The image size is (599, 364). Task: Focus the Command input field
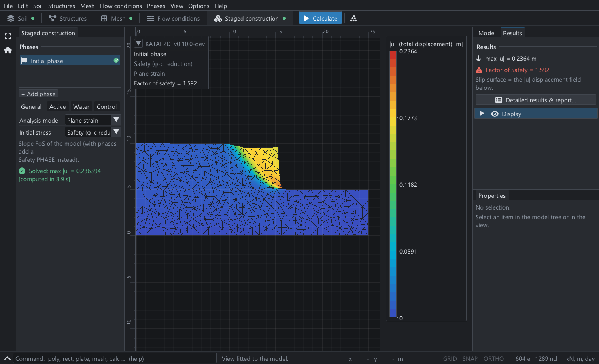(x=115, y=358)
